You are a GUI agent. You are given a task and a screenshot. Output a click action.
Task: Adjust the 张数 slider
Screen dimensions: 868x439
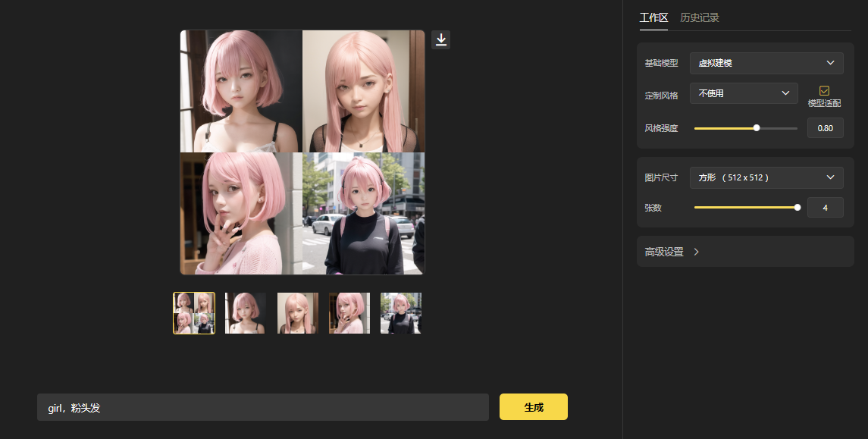coord(745,208)
